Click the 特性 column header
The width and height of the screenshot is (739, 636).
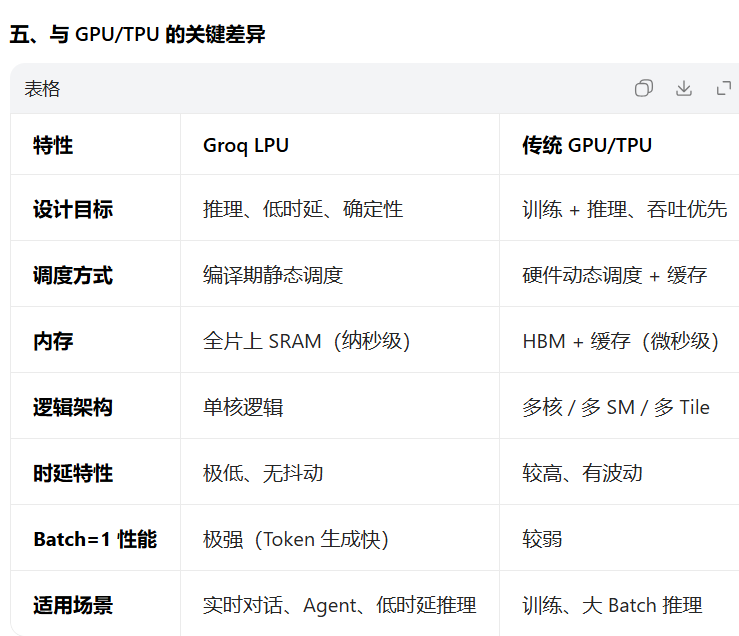53,145
